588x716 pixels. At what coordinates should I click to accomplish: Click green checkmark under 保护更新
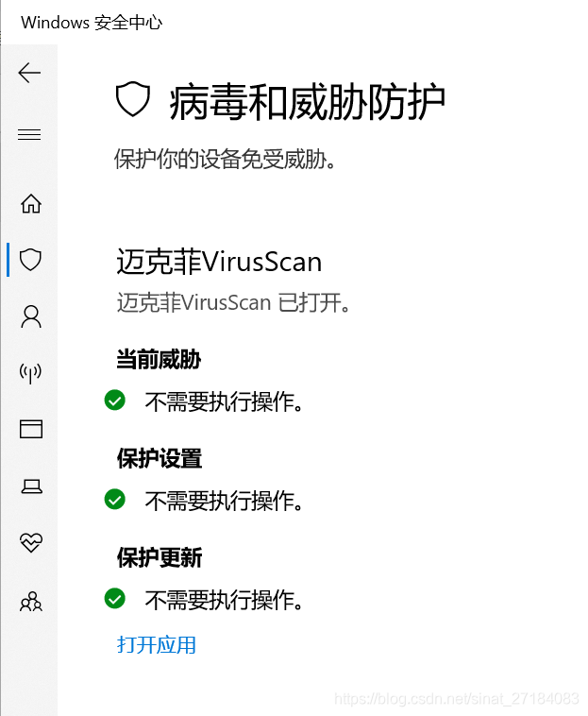(x=115, y=598)
